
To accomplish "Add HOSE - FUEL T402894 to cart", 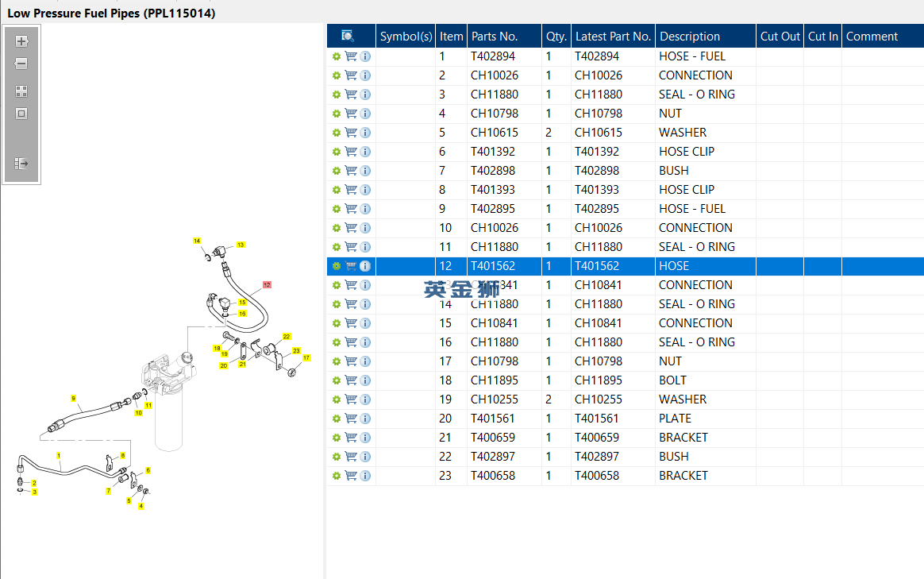I will 351,56.
